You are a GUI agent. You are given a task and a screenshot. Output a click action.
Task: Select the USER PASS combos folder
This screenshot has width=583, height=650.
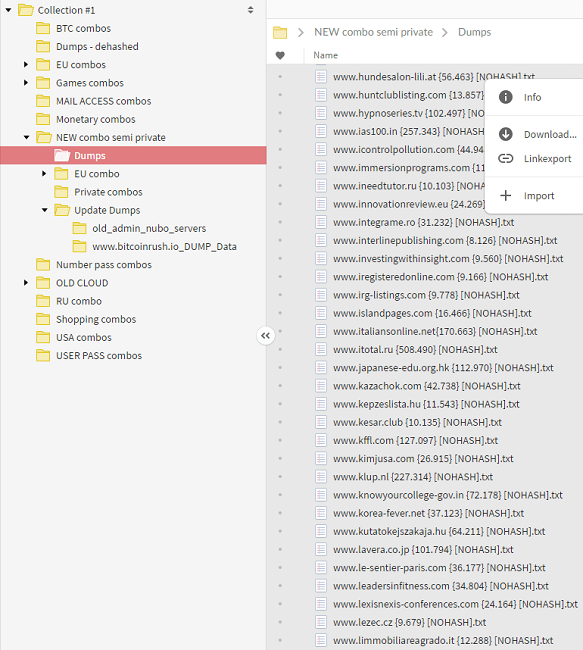(x=99, y=356)
